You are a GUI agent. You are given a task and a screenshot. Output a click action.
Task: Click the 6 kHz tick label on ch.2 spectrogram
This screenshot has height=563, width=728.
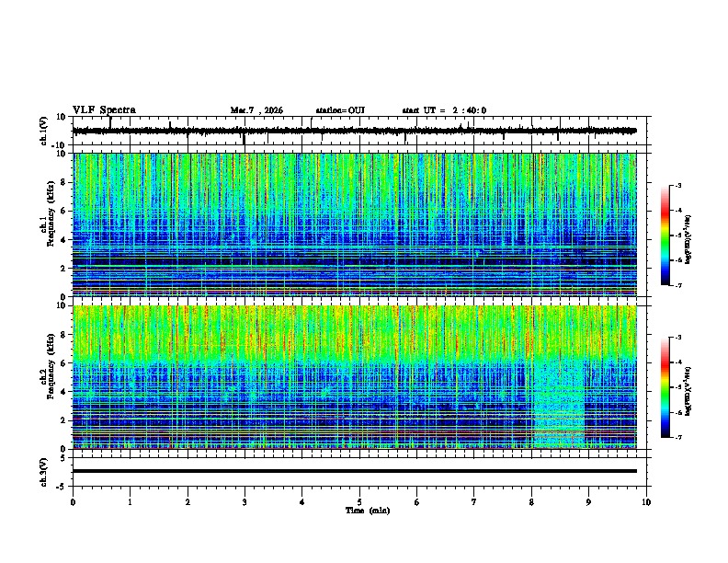click(x=63, y=363)
